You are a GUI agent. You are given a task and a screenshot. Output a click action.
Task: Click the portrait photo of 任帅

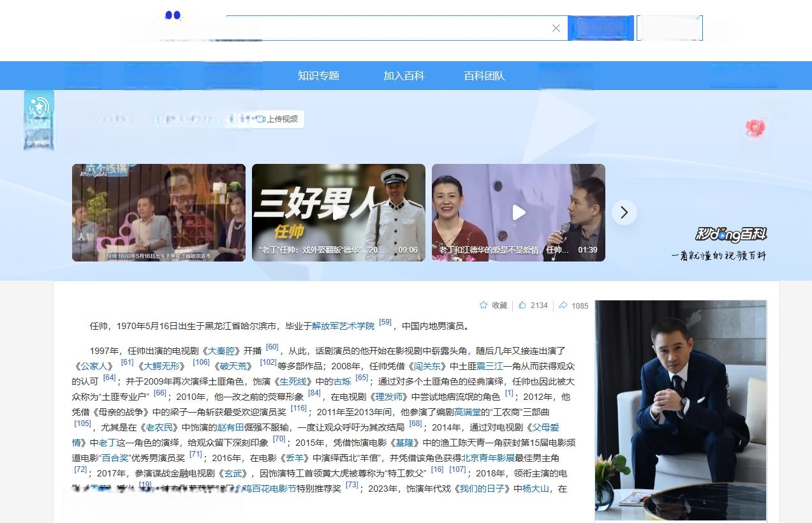point(681,408)
